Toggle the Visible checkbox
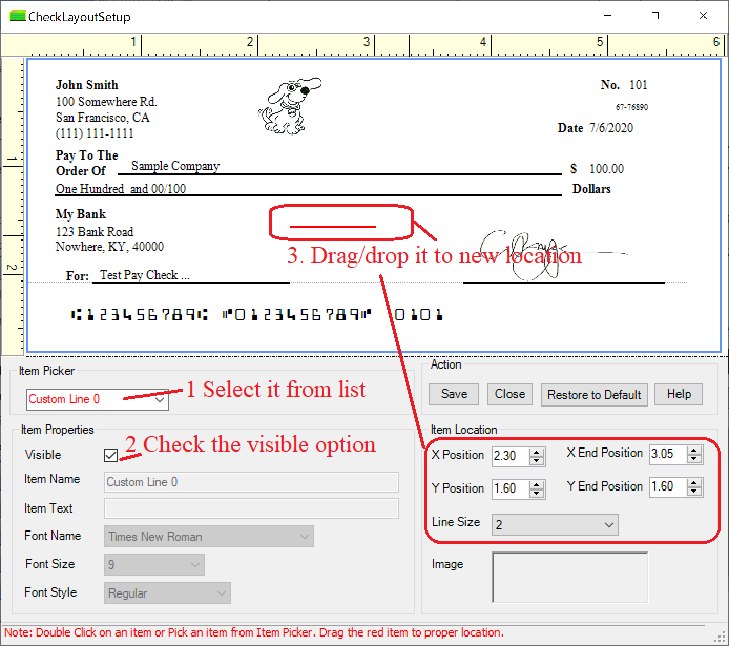Screen dimensions: 729x646 (x=111, y=455)
